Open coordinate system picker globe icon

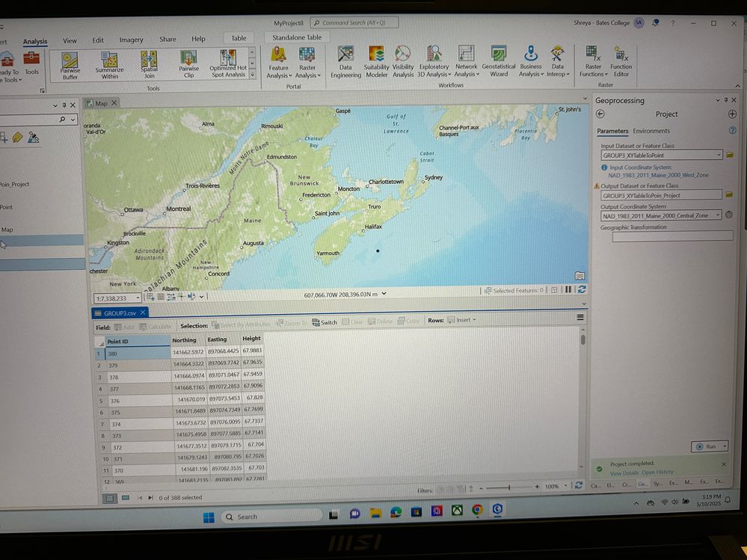coord(729,215)
